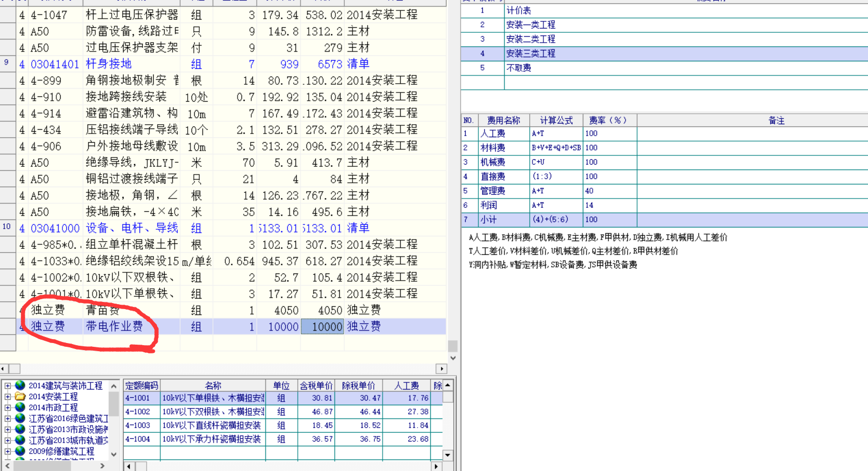Click the globe icon beside 2014市政工程

(20, 408)
